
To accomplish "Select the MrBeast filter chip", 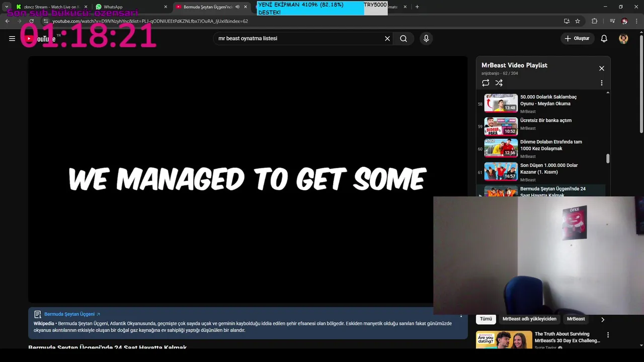I will (x=576, y=319).
